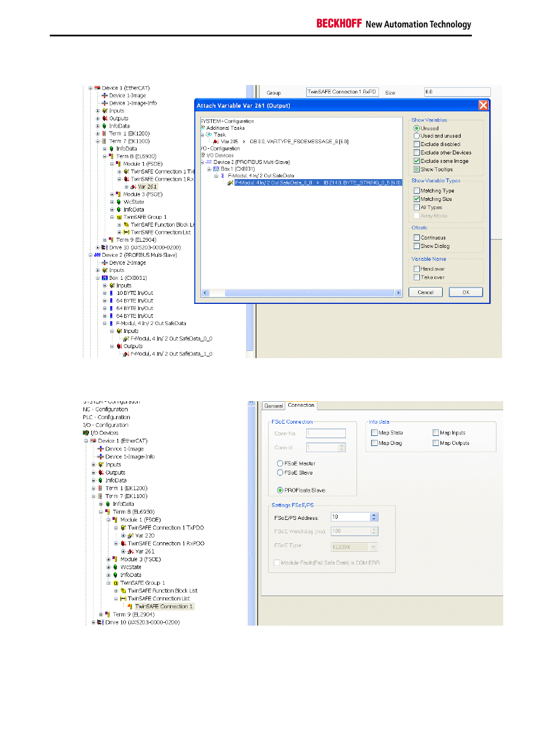Switch to the General tab
Screen dimensions: 534x756
click(274, 406)
